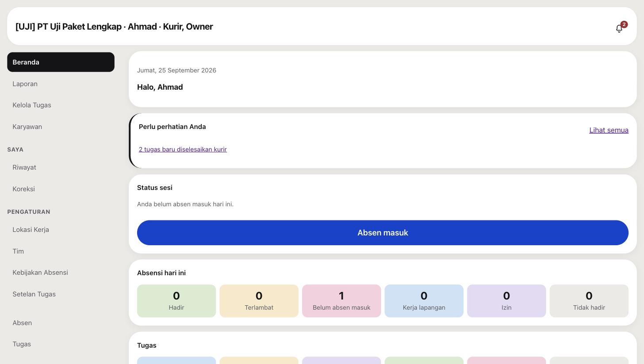The width and height of the screenshot is (644, 364).
Task: Select the Hadir attendance card
Action: click(176, 301)
